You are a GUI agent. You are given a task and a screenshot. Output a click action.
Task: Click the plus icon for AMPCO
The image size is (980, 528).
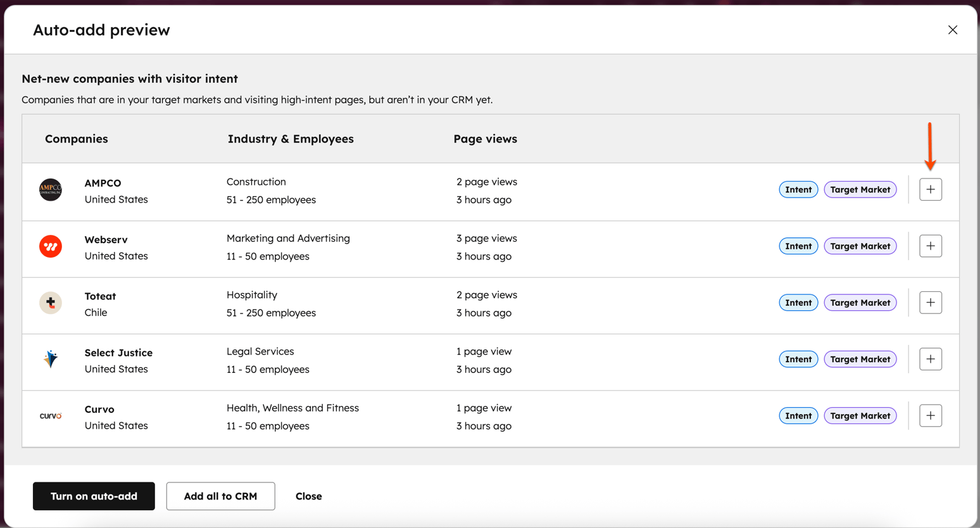[930, 189]
